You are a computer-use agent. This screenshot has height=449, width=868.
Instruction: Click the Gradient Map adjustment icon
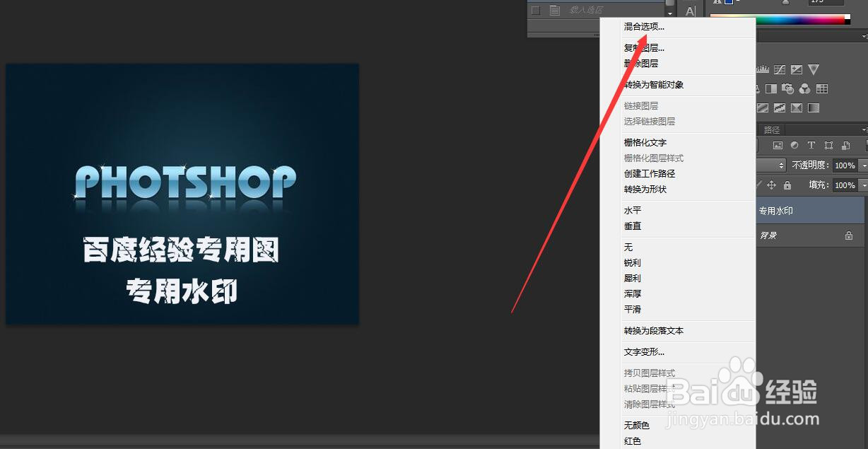(x=814, y=107)
